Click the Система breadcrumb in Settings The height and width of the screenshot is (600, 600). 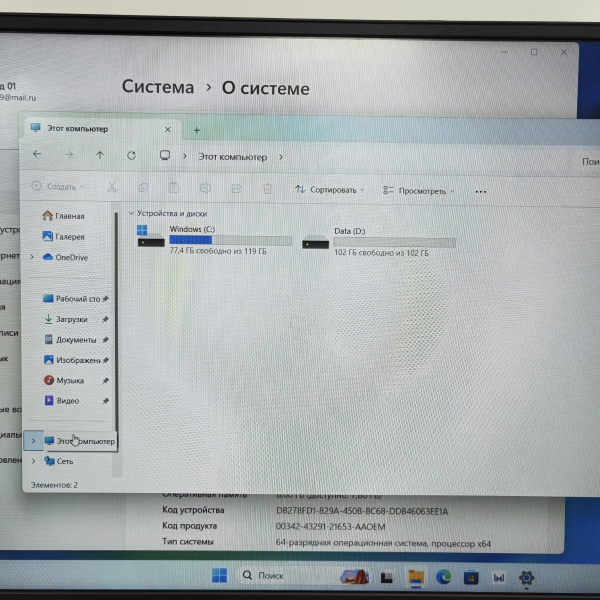coord(158,87)
